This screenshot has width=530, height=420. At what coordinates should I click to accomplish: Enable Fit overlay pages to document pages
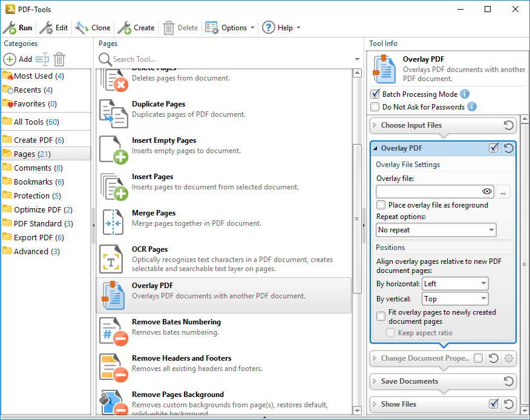[381, 316]
